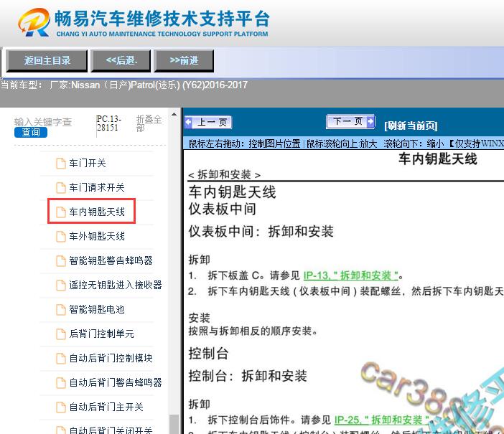Screen dimensions: 504x434
Task: Open tree item 自动后背门控制模块
Action: point(111,358)
